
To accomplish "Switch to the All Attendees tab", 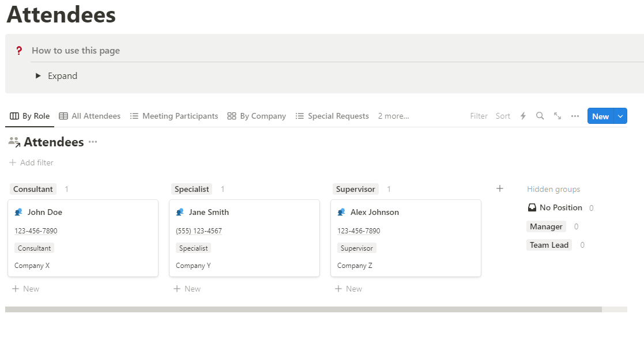I will (x=90, y=116).
